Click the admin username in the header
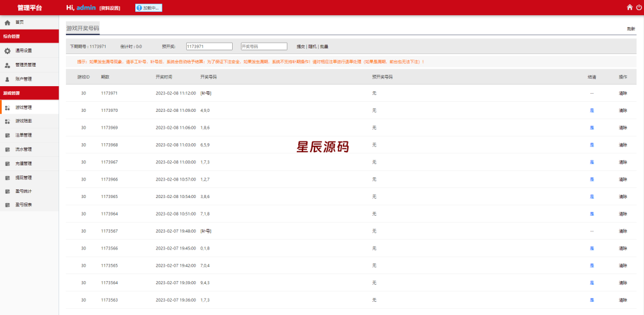Viewport: 644px width, 315px height. tap(86, 8)
